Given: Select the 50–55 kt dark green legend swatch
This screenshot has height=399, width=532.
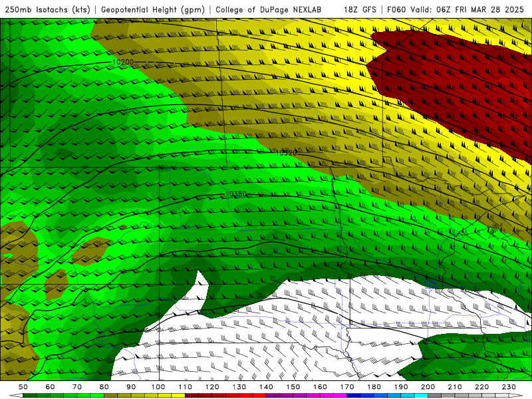Looking at the screenshot, I should pyautogui.click(x=29, y=396).
